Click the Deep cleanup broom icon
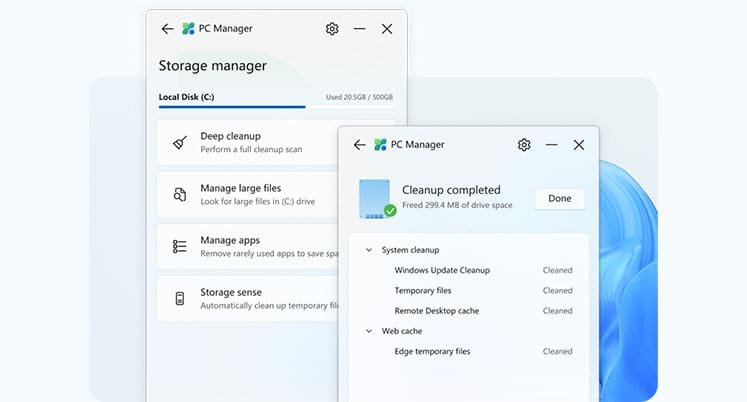747x402 pixels. click(180, 142)
